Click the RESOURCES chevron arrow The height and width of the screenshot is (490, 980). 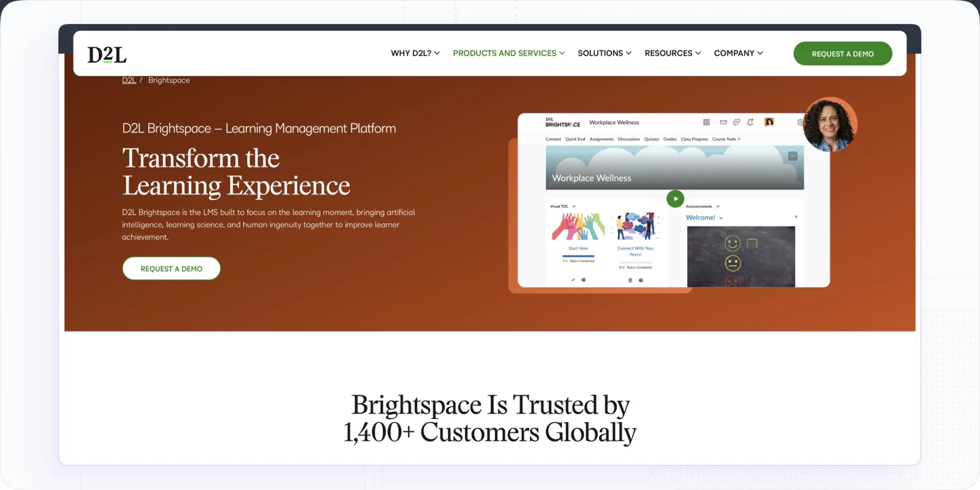[698, 53]
